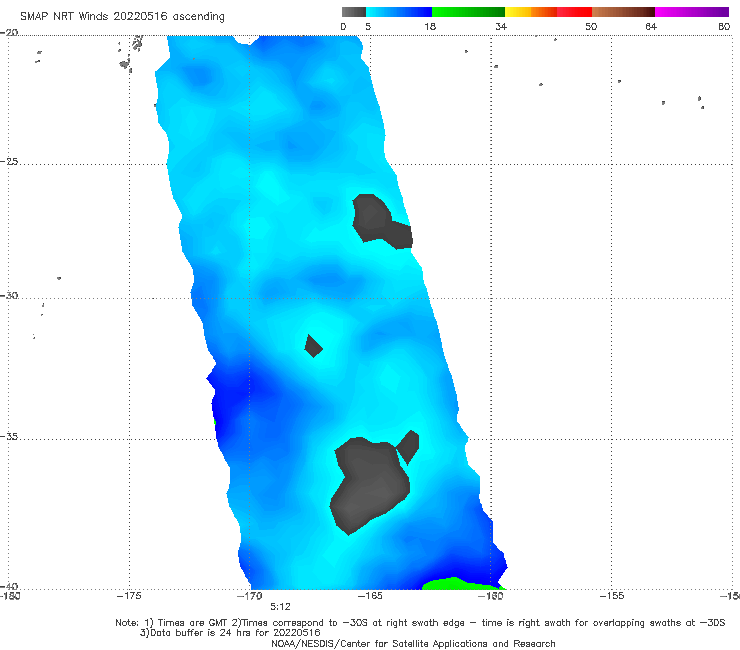Click the brown segment of the color bar
Screen dimensions: 740x650
tap(623, 12)
